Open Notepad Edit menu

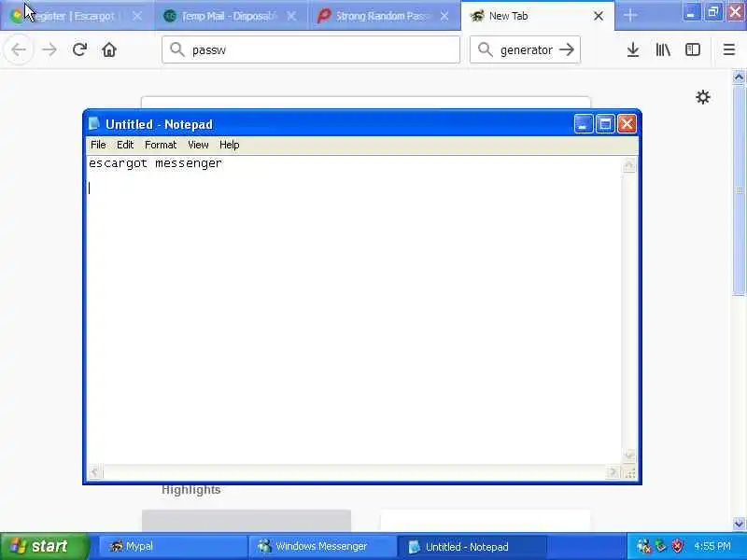click(x=125, y=145)
